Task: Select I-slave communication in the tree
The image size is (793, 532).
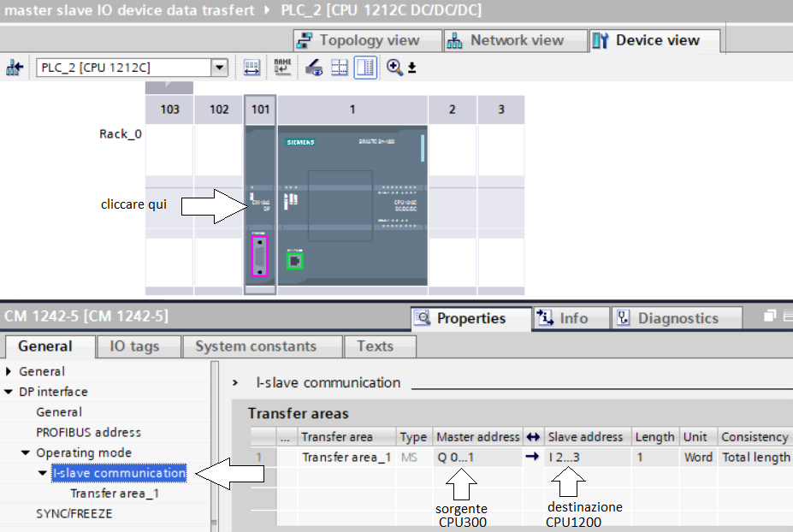Action: click(x=119, y=473)
